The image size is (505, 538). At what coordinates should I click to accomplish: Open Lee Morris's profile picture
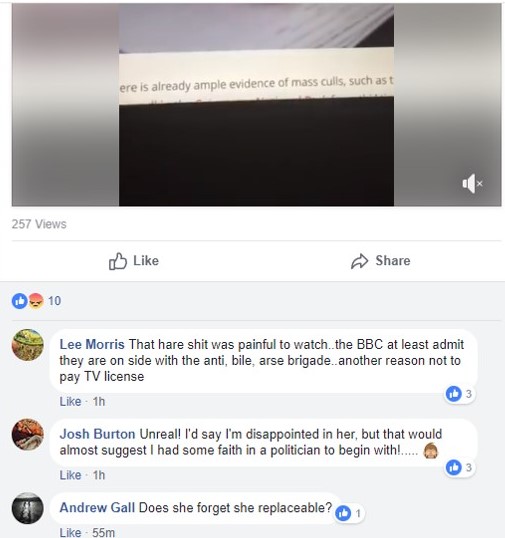pyautogui.click(x=28, y=345)
